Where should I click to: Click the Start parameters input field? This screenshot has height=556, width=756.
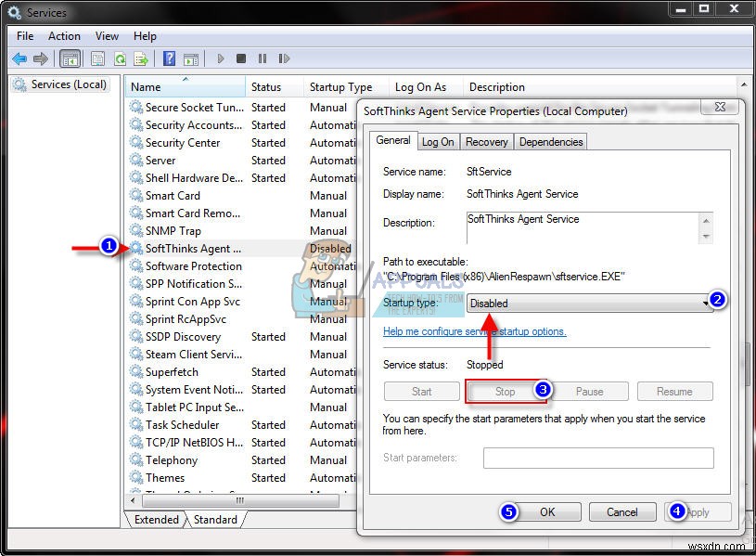coord(598,458)
